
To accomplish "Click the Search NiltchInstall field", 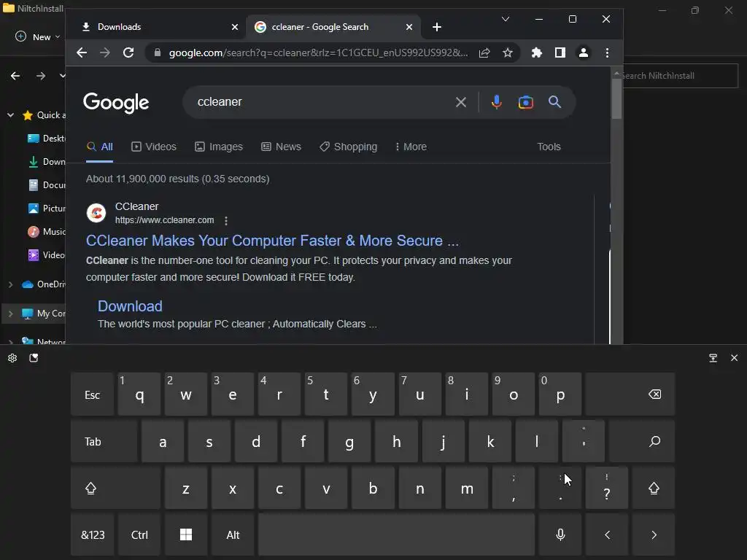I will [681, 76].
